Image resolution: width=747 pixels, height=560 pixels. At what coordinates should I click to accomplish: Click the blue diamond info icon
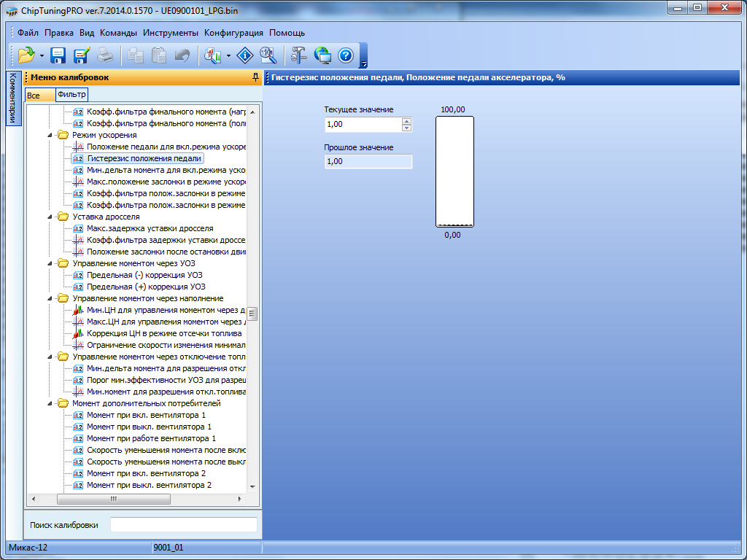246,55
